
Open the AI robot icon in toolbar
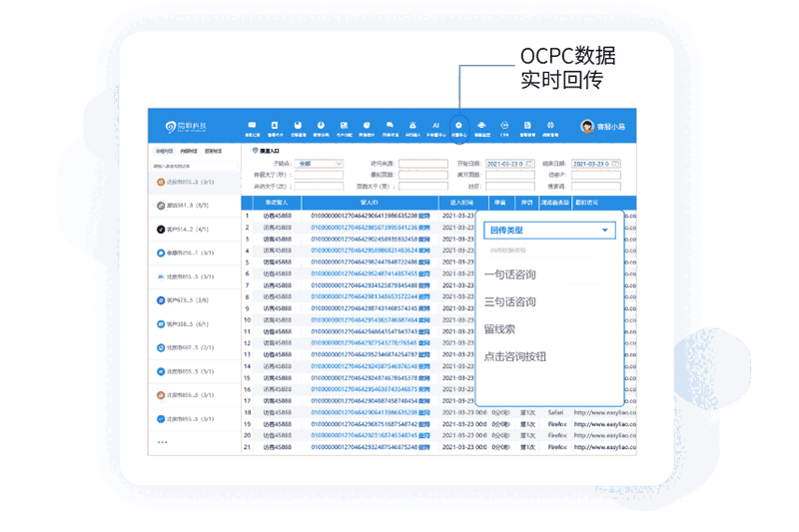(x=412, y=125)
